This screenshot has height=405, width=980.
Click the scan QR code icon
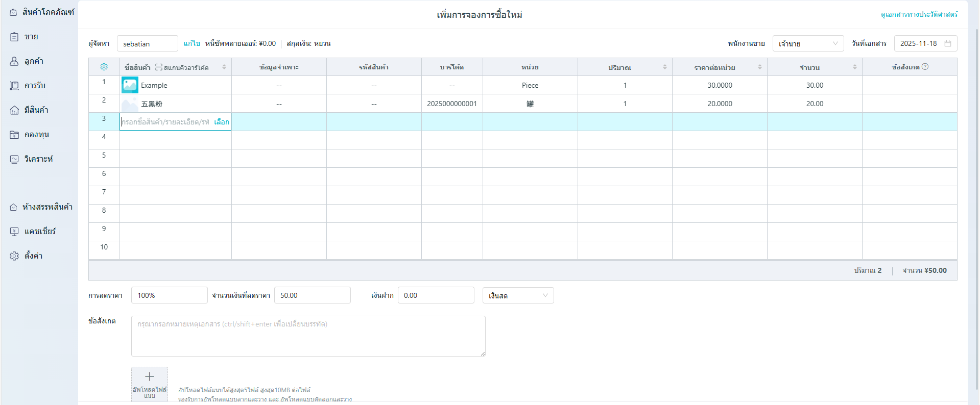[159, 67]
